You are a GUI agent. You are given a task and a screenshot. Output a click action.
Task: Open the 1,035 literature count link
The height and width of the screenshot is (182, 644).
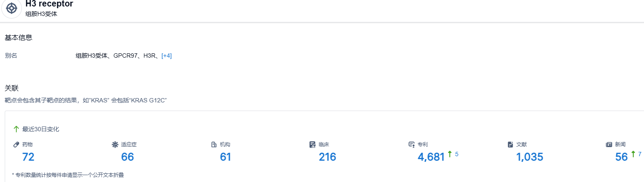click(530, 157)
